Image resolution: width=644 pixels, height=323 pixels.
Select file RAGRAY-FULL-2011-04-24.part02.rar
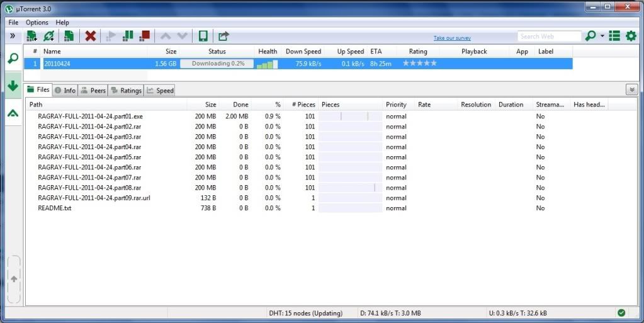point(89,127)
